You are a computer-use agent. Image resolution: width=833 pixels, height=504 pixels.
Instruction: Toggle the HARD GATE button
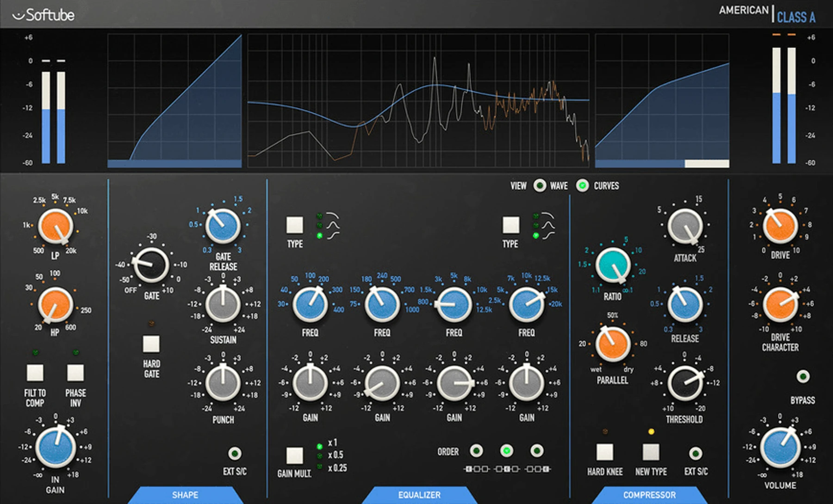click(151, 344)
